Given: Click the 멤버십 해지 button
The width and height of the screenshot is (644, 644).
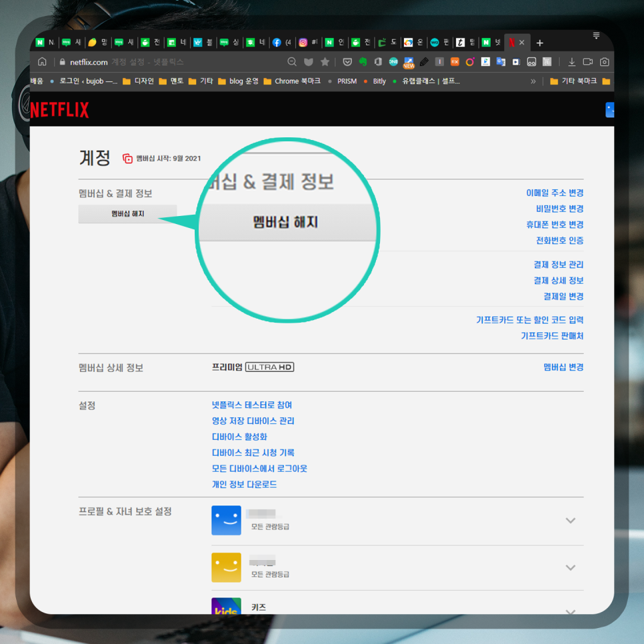Looking at the screenshot, I should (x=128, y=213).
